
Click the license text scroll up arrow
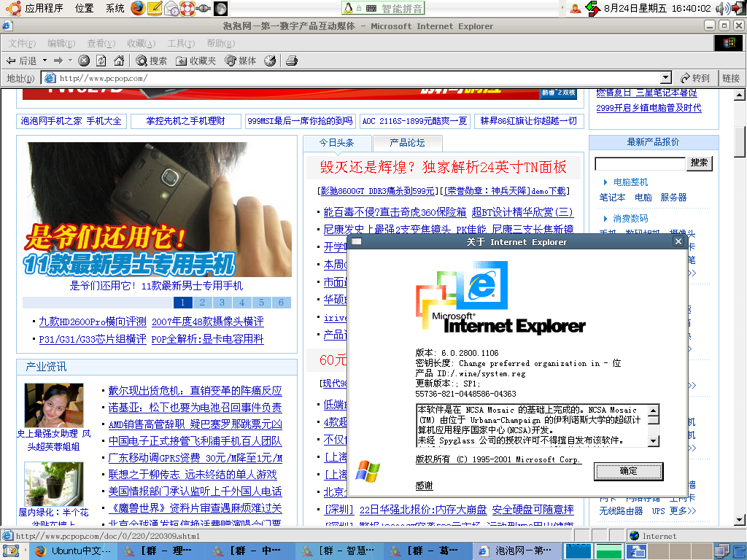(654, 410)
